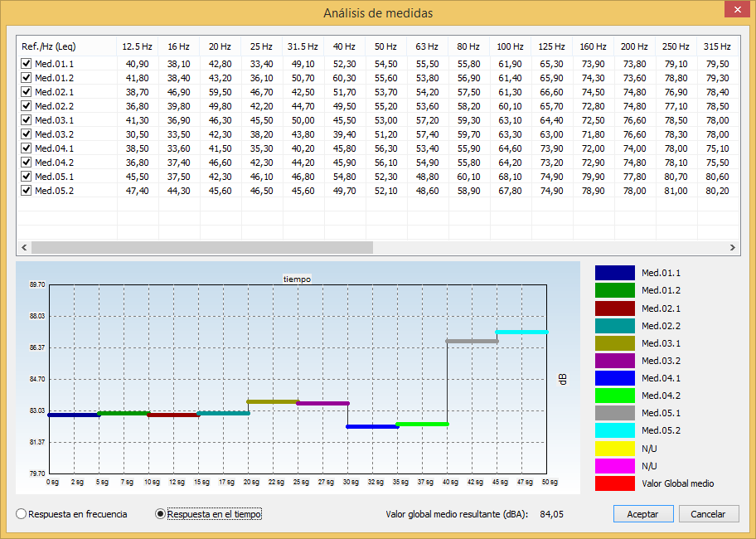The image size is (756, 539).
Task: Click the table's right scroll arrow
Action: tap(733, 247)
